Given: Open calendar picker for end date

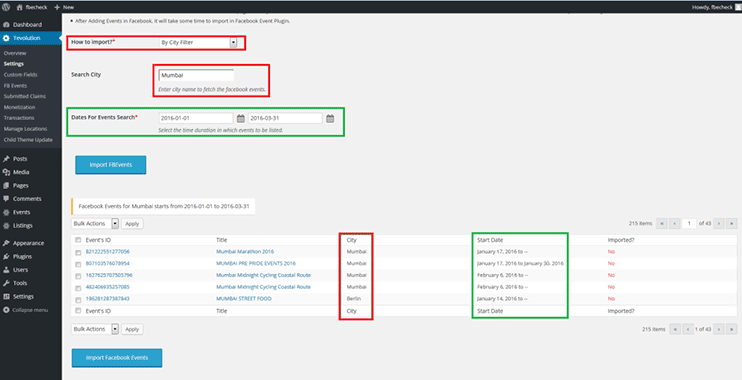Looking at the screenshot, I should click(330, 118).
